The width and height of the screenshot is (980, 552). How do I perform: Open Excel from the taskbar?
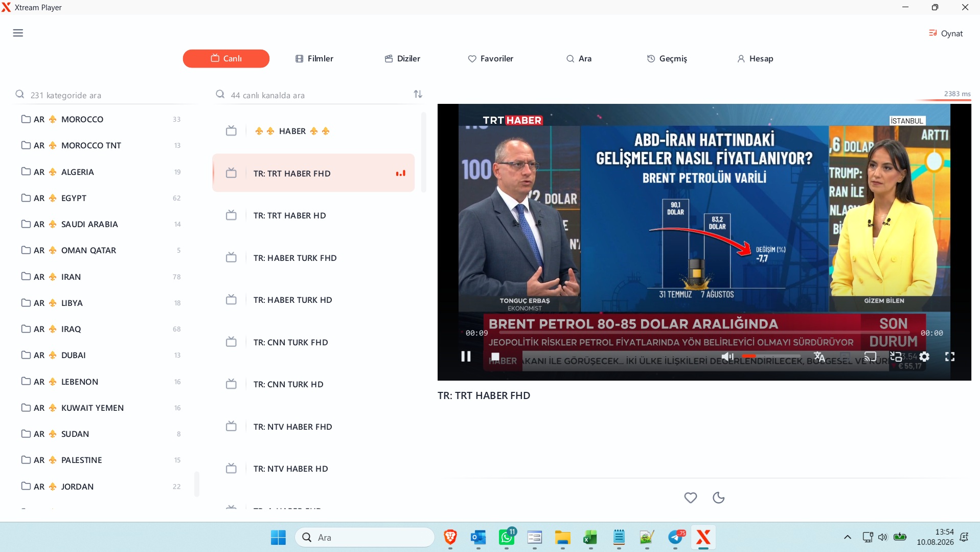click(590, 537)
